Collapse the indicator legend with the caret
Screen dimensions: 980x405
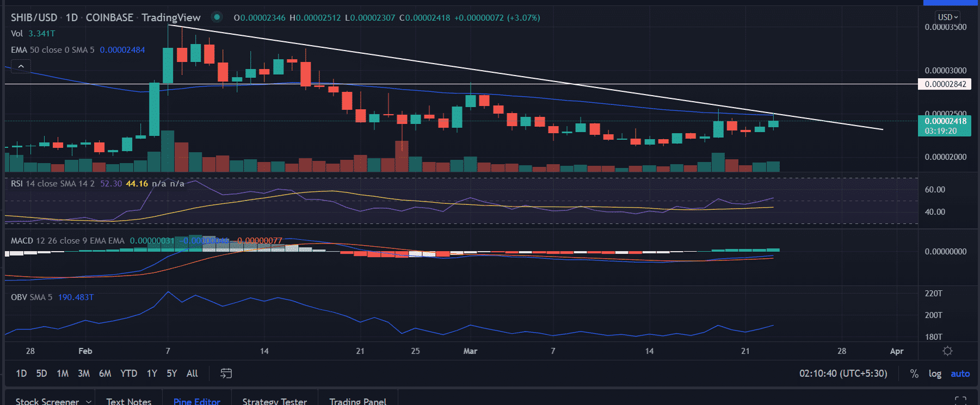[21, 66]
